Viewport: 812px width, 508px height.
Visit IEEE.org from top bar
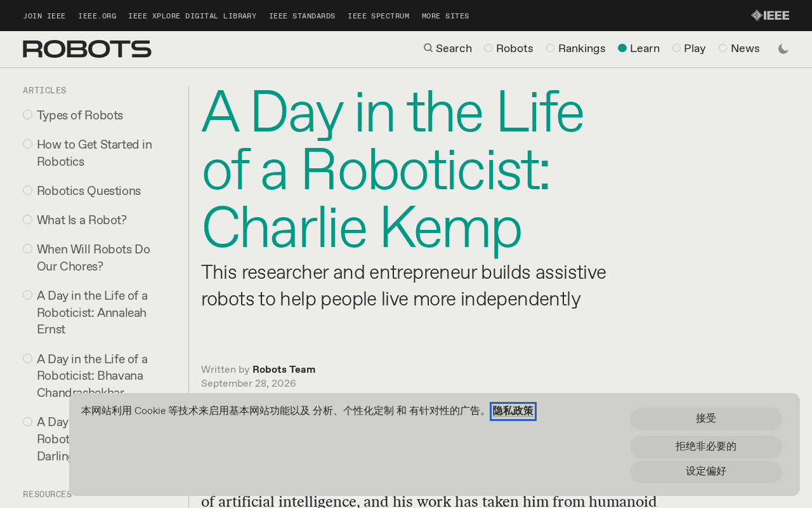[x=97, y=16]
